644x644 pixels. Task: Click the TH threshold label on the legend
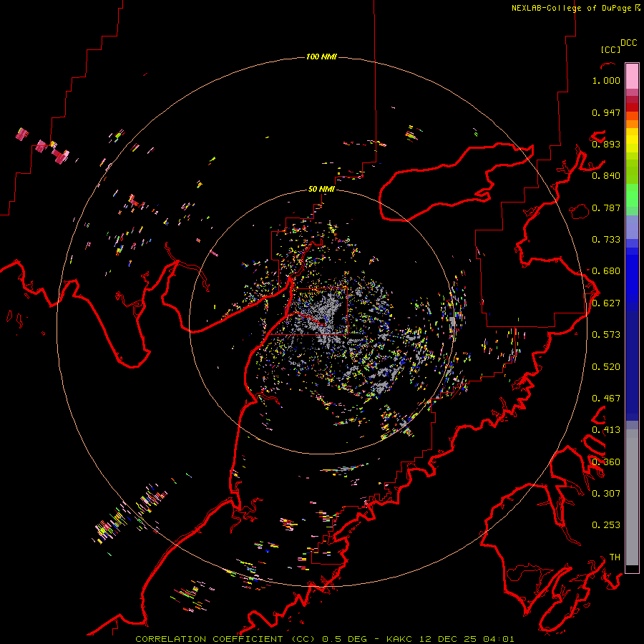tap(615, 557)
